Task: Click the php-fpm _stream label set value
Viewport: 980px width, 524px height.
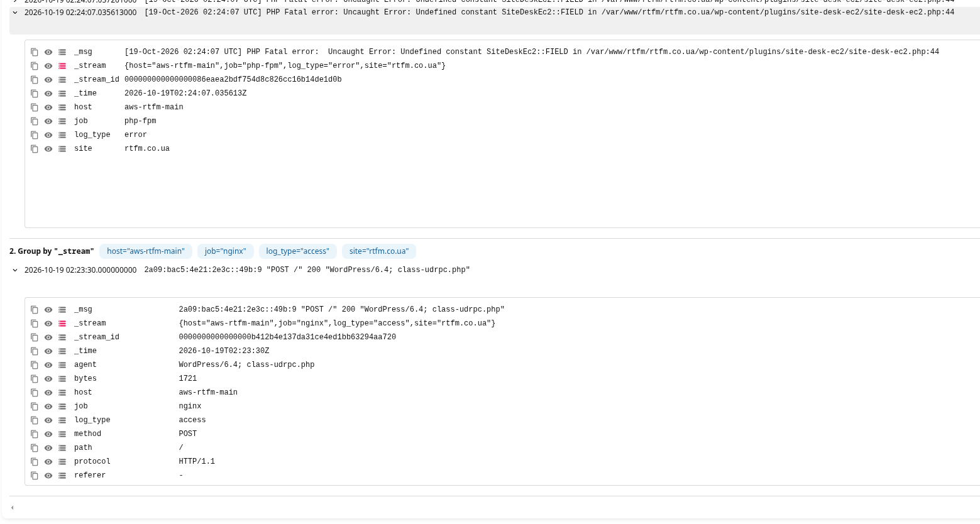Action: tap(285, 66)
